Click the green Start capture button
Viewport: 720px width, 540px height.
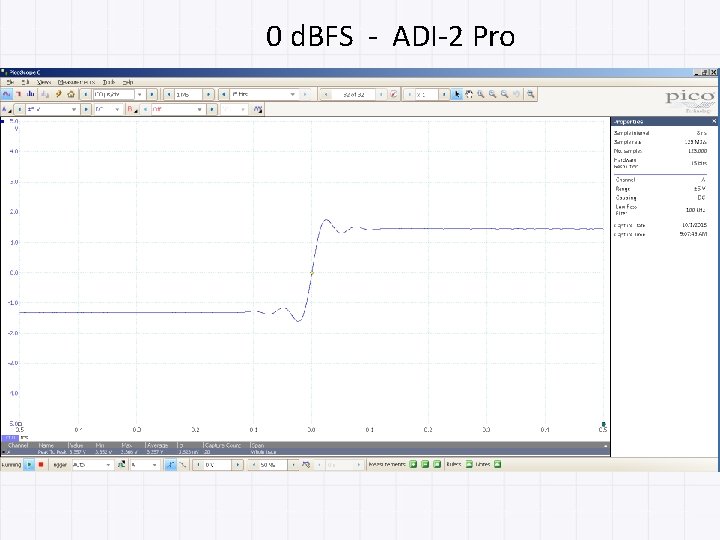(x=29, y=465)
